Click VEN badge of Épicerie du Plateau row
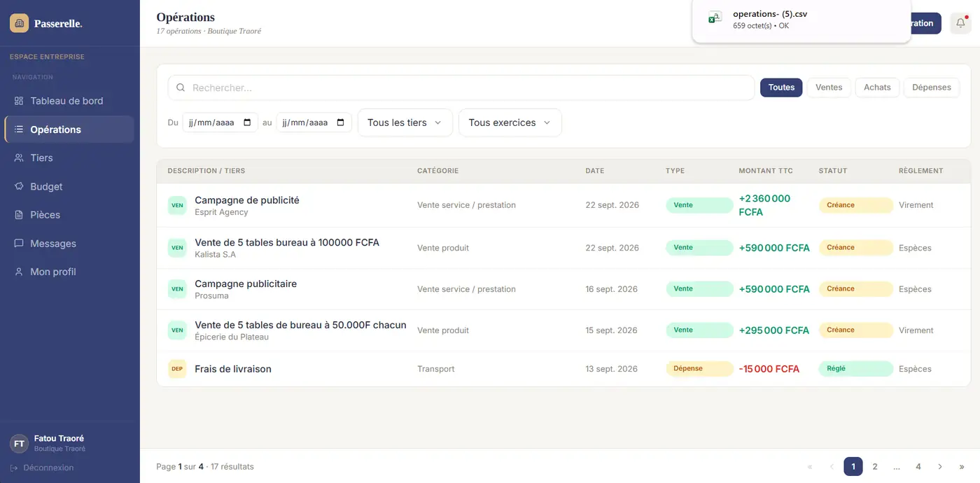 coord(177,330)
